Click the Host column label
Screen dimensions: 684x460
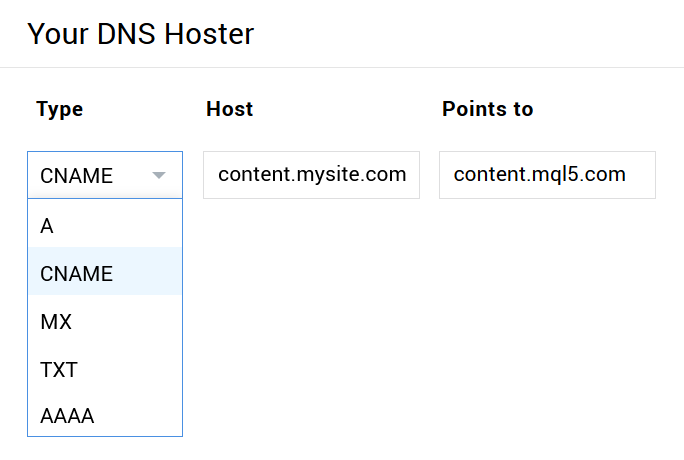[x=229, y=109]
